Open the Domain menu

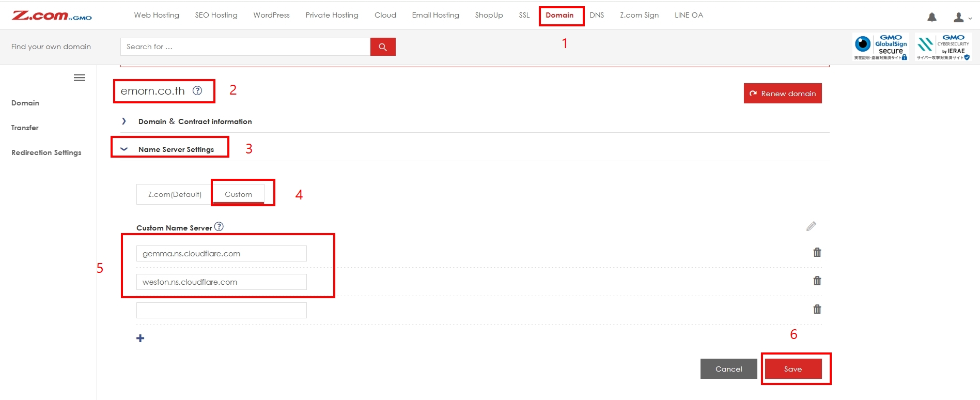pyautogui.click(x=559, y=15)
